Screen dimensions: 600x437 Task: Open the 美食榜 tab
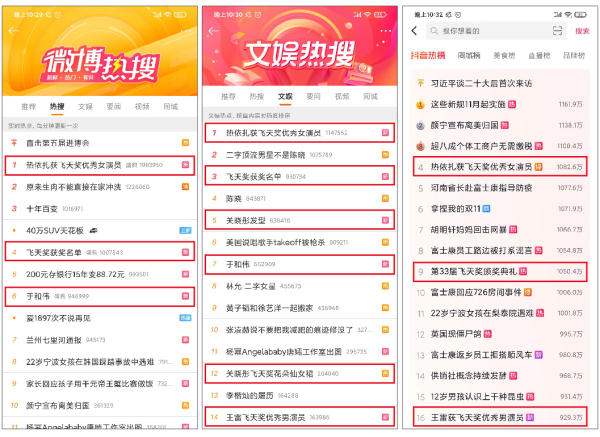click(504, 55)
